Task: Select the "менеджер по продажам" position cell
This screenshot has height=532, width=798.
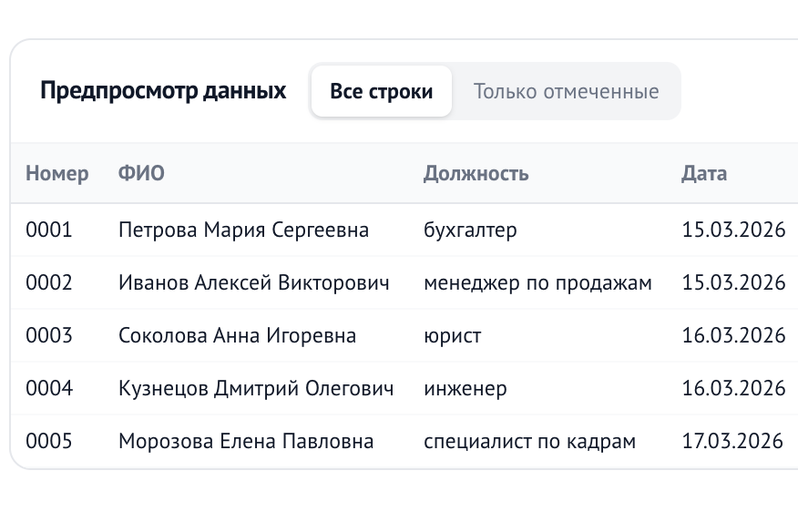Action: tap(538, 283)
